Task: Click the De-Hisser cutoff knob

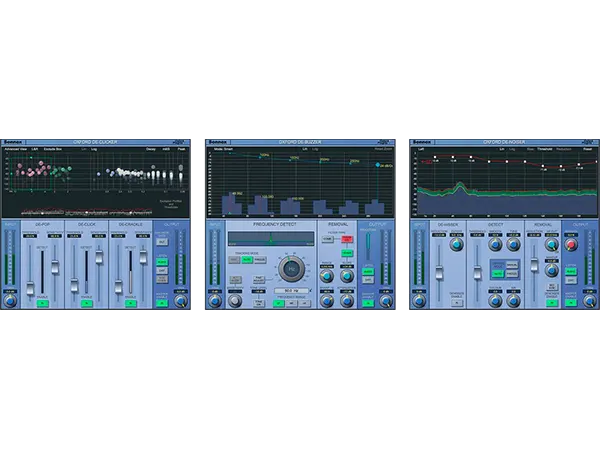Action: coord(456,244)
